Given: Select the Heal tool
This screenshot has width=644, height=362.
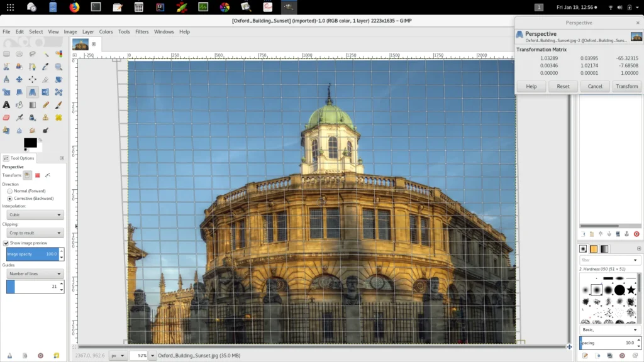Looking at the screenshot, I should [58, 118].
